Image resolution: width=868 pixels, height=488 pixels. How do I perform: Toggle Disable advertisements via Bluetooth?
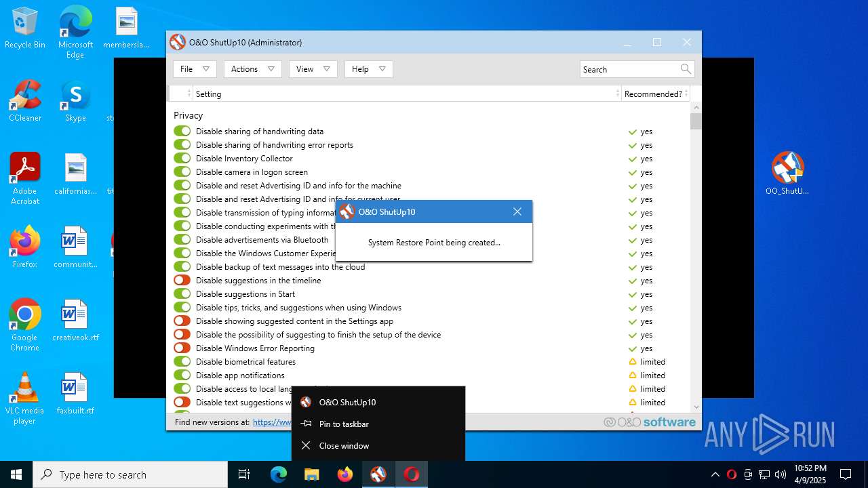(x=182, y=240)
